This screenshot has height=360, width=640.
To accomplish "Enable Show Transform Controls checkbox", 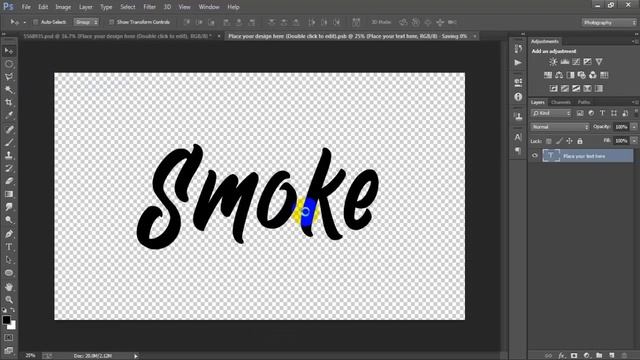I will tap(111, 22).
